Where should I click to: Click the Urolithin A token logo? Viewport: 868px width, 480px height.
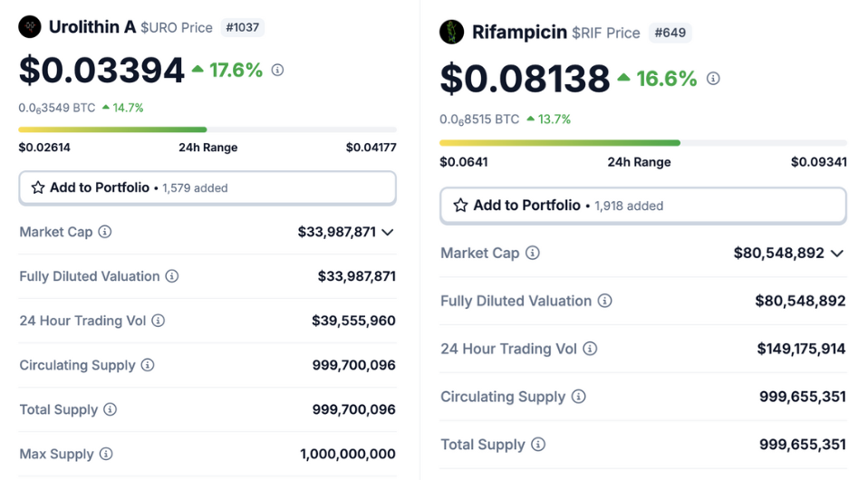(x=30, y=27)
